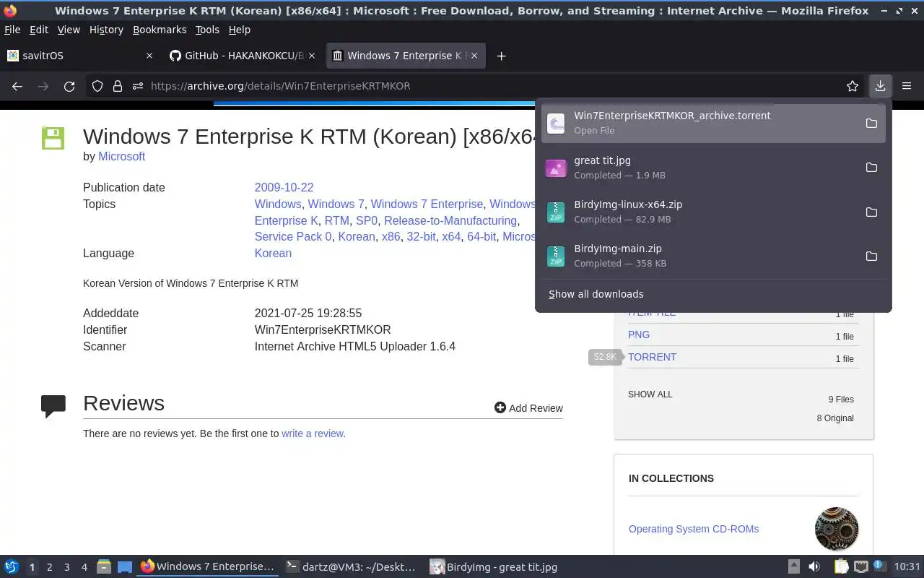Open the File menu
The height and width of the screenshot is (578, 924).
click(x=12, y=30)
